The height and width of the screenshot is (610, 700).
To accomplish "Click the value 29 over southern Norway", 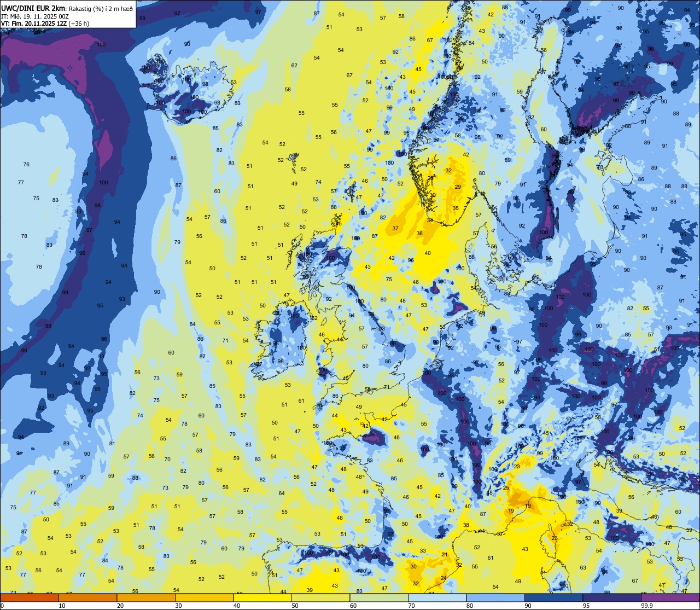I will point(458,187).
